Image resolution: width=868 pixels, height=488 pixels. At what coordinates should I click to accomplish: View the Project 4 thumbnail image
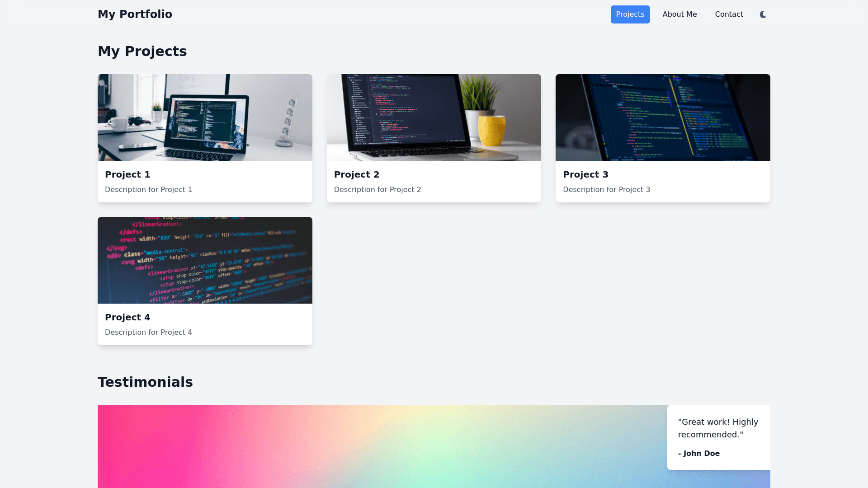[x=205, y=260]
